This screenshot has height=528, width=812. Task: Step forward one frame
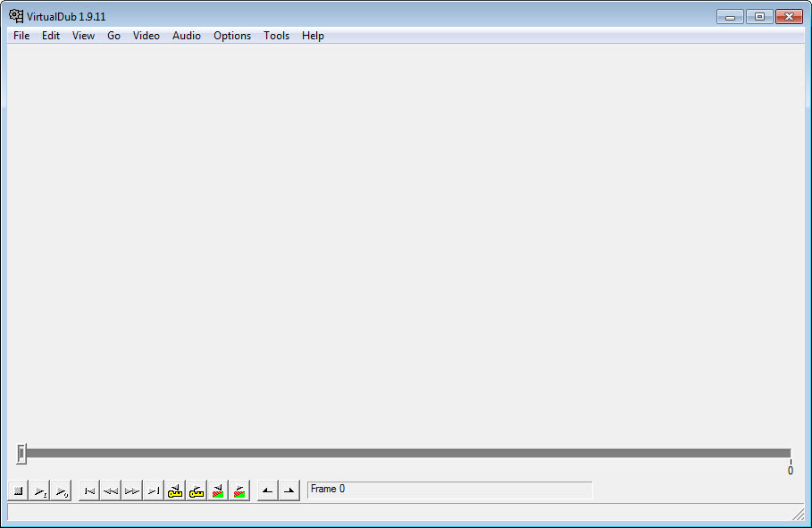(x=132, y=490)
